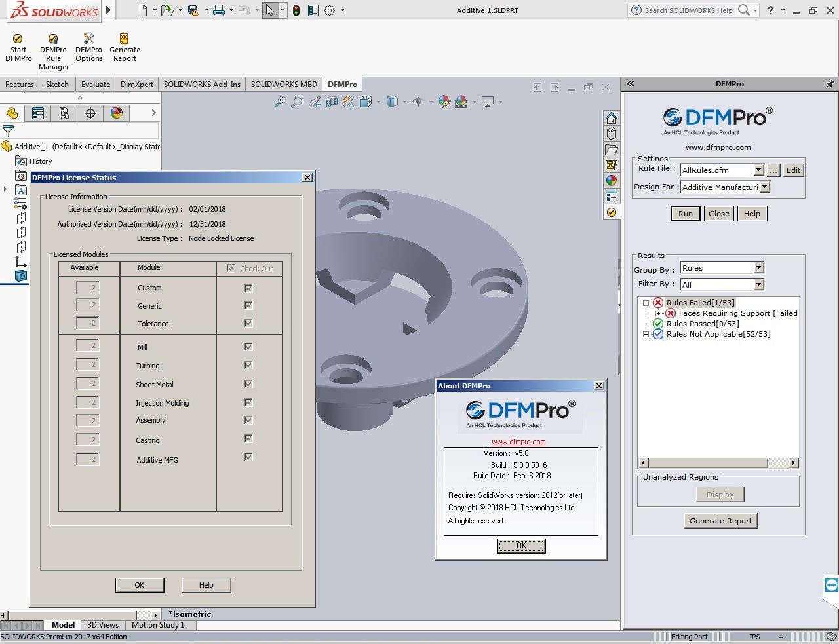This screenshot has width=839, height=644.
Task: Open the Design Library task pane icon
Action: coord(612,134)
